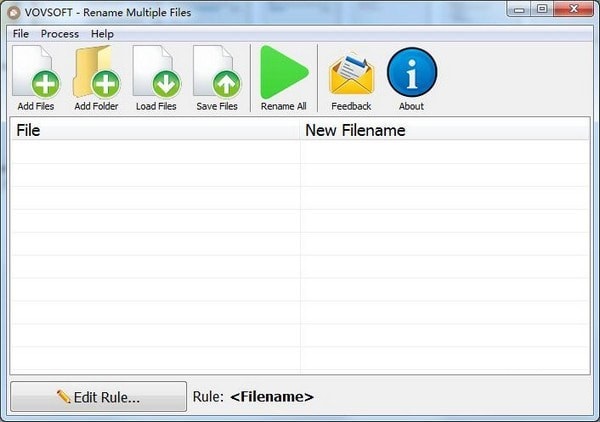The height and width of the screenshot is (422, 600).
Task: Click the Add Files toolbar icon
Action: coord(36,72)
